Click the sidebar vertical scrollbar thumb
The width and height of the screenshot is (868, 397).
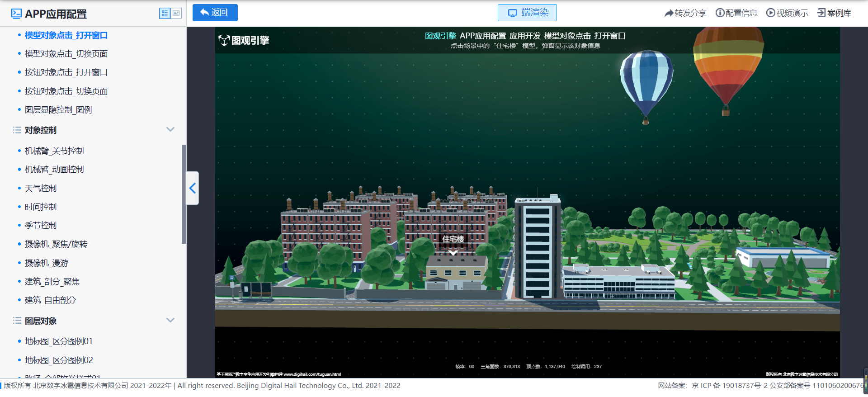coord(184,194)
